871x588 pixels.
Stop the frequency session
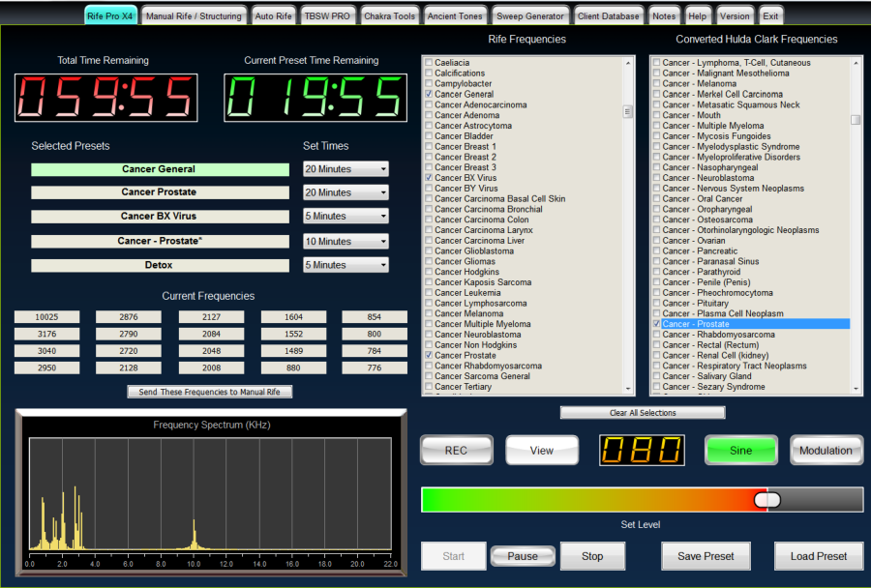click(x=592, y=556)
